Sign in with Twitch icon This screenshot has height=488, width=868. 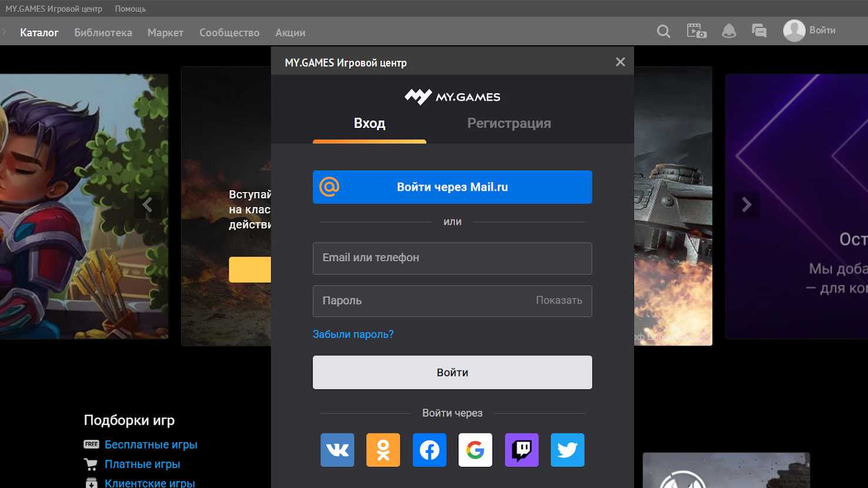tap(521, 450)
